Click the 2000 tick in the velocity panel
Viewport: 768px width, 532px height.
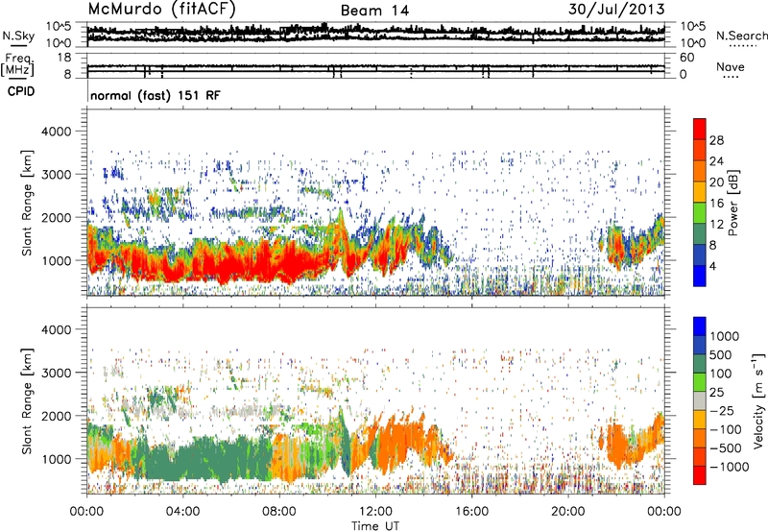[x=56, y=416]
